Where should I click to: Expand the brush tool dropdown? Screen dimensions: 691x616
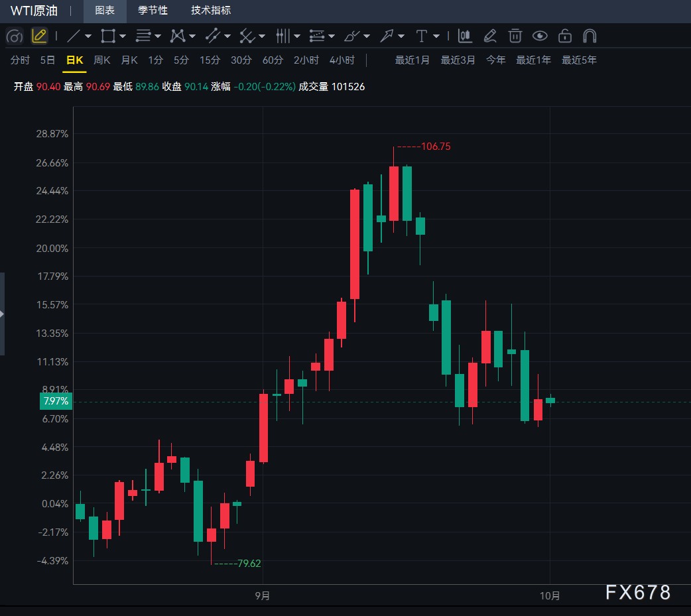pos(367,36)
